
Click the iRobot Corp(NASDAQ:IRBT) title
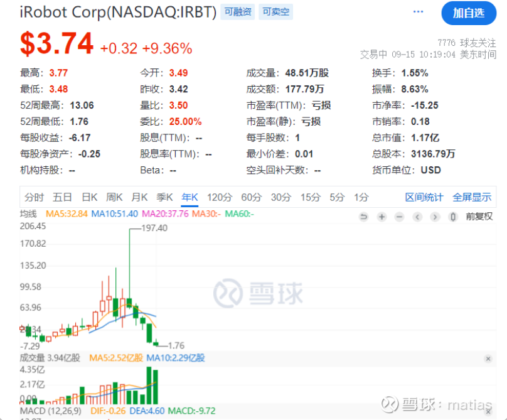pyautogui.click(x=118, y=13)
